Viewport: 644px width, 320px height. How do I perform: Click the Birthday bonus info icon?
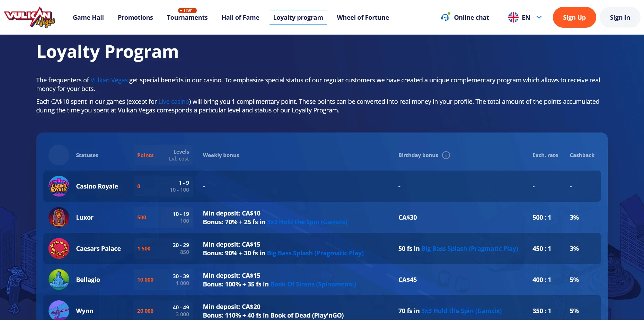446,155
